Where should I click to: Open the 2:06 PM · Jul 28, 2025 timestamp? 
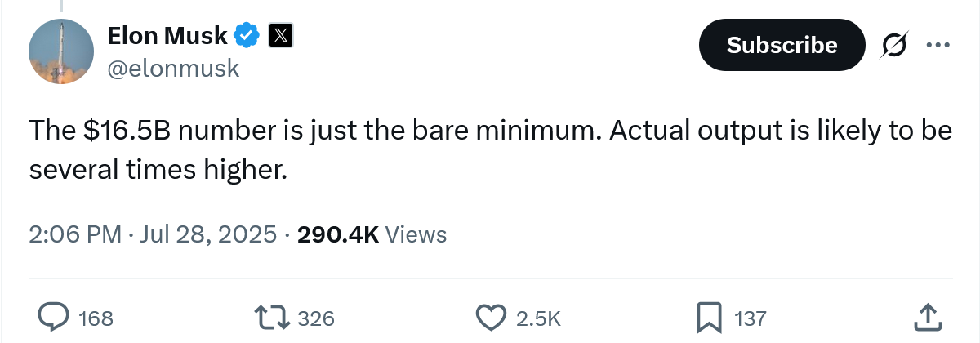(153, 235)
